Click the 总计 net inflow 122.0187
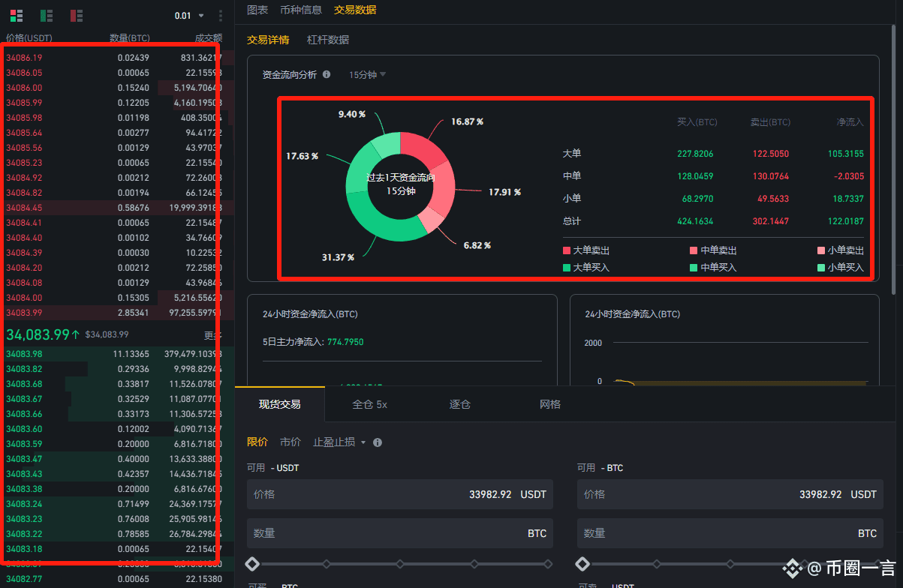903x588 pixels. (844, 221)
